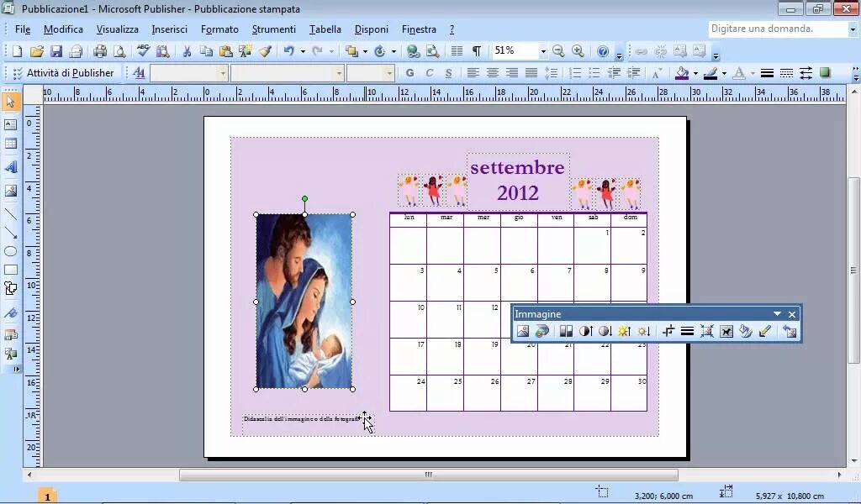Open Publisher help with the question-mark icon
861x504 pixels.
(x=602, y=51)
